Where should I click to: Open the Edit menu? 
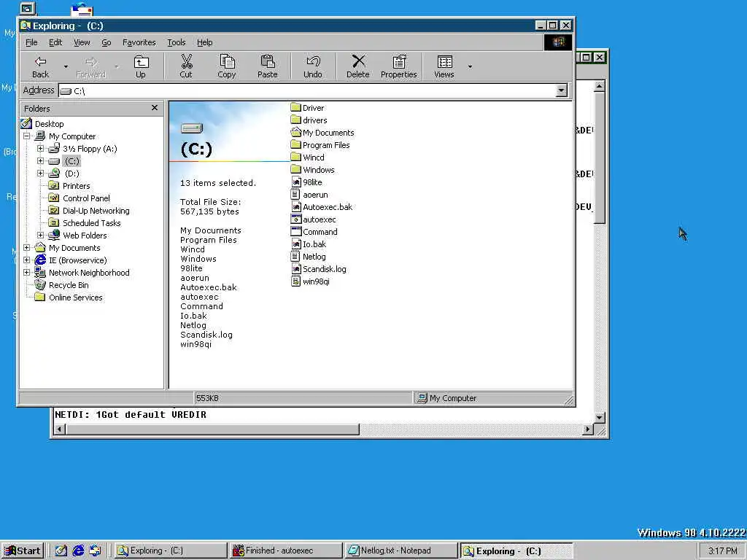tap(55, 42)
